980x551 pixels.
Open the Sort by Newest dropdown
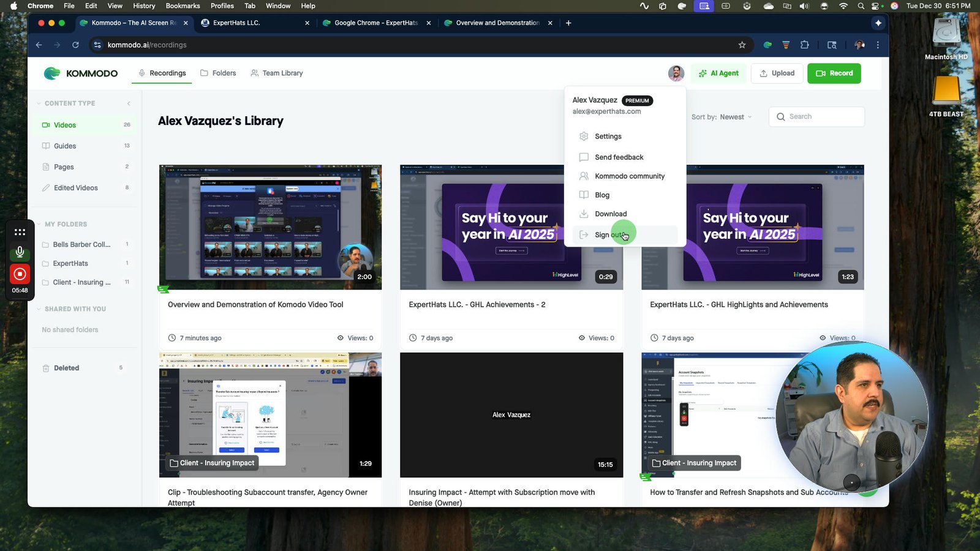pyautogui.click(x=722, y=117)
